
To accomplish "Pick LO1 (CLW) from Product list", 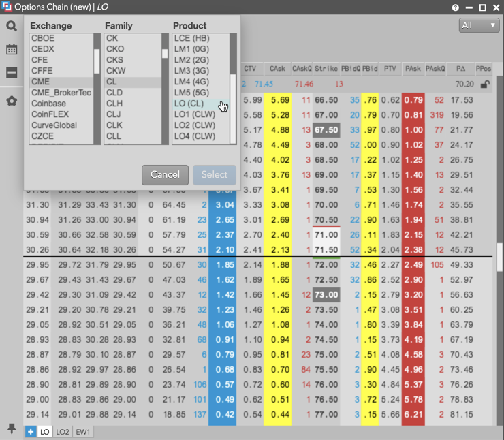I will [x=195, y=114].
